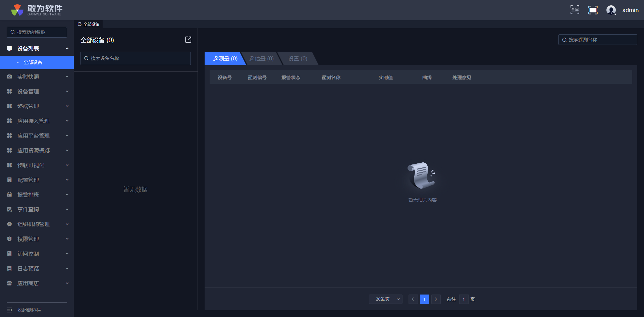644x317 pixels.
Task: Click the refresh icon on 全部设备 page tab
Action: pyautogui.click(x=79, y=24)
